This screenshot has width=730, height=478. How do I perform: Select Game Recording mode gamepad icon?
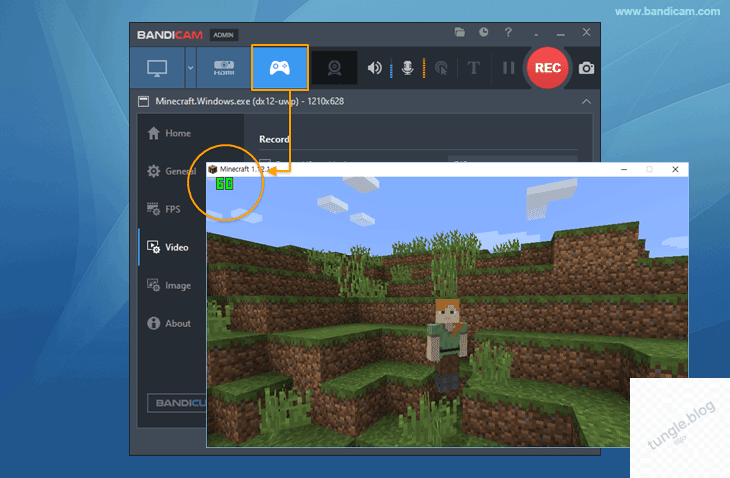(x=280, y=68)
